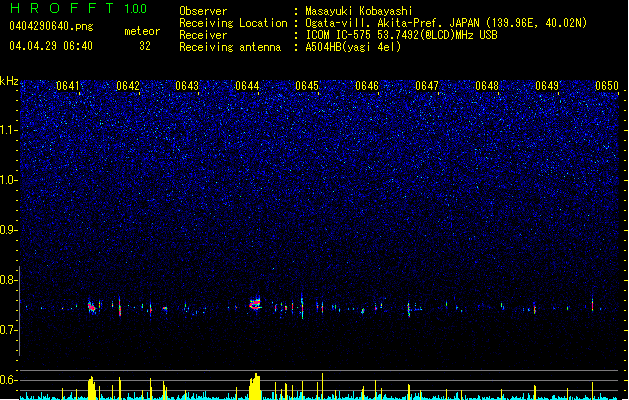629x400 pixels.
Task: Click the Observer label
Action: coord(203,11)
